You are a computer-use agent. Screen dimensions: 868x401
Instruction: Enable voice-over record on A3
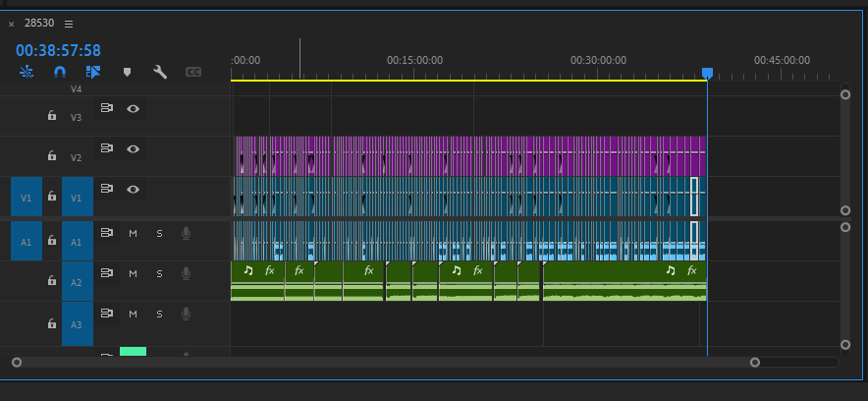(x=186, y=315)
